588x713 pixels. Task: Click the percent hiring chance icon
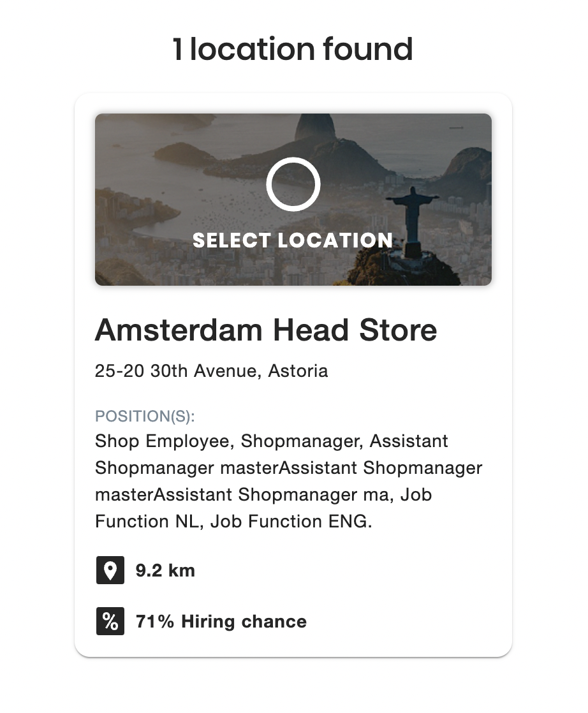(110, 622)
